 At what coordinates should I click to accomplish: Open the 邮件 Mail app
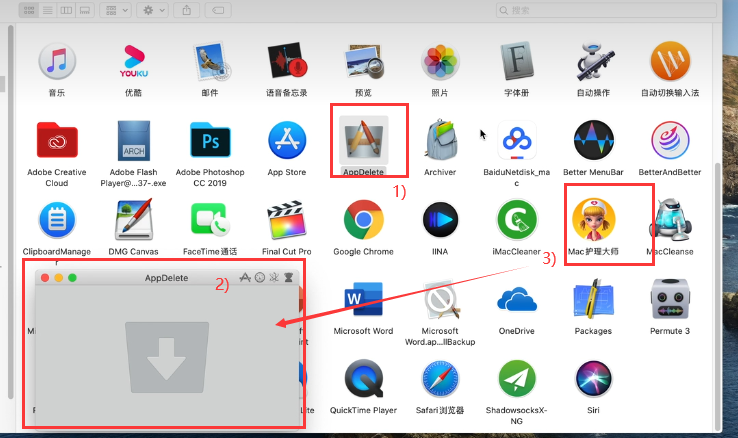[210, 62]
